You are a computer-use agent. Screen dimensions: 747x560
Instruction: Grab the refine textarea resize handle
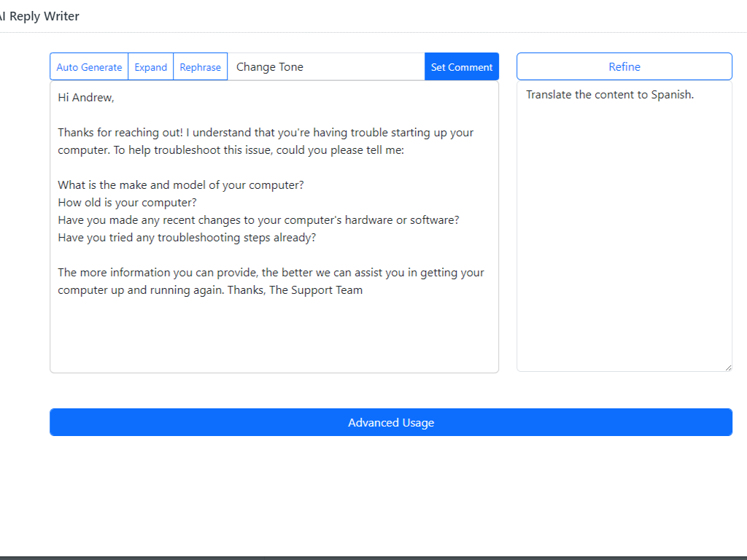pyautogui.click(x=727, y=367)
